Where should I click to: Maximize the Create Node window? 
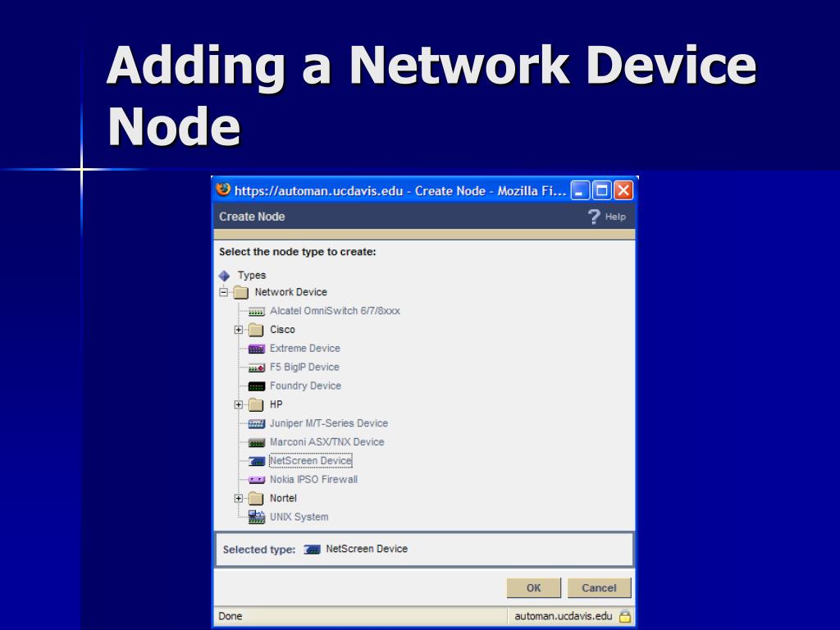pos(602,190)
